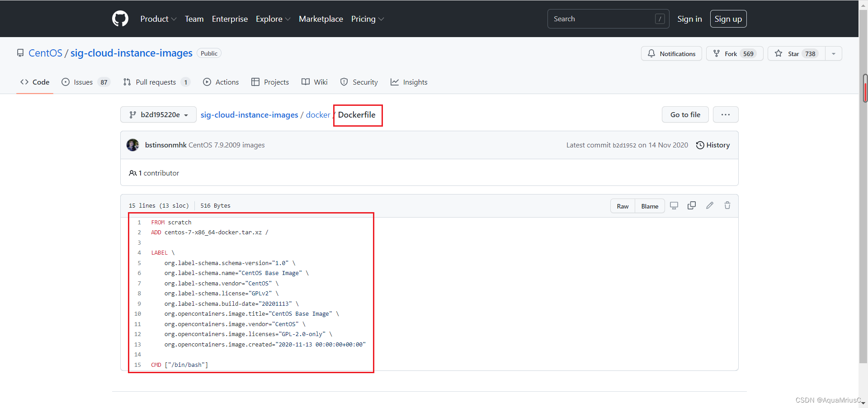Go to Enterprise in header

(x=230, y=19)
